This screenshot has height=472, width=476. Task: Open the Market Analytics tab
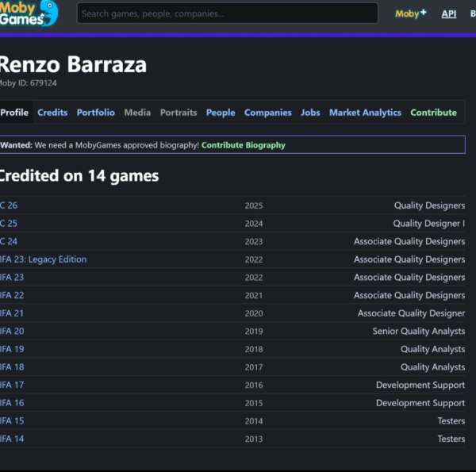365,113
